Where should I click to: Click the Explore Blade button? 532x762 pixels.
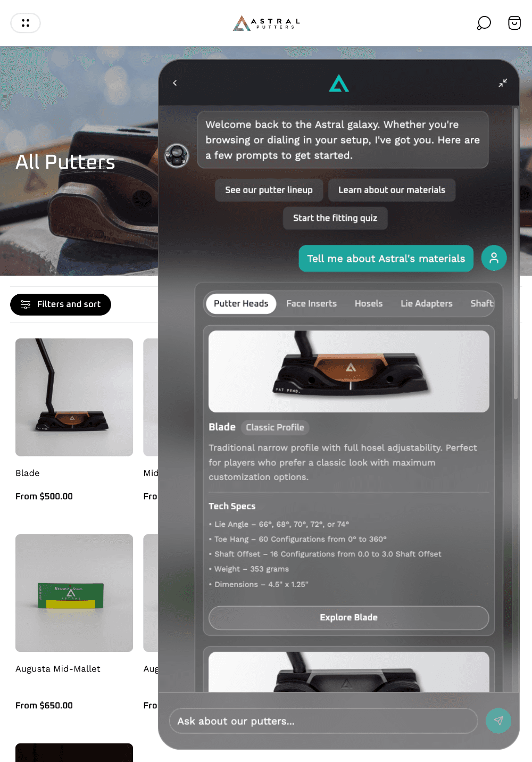click(x=349, y=617)
